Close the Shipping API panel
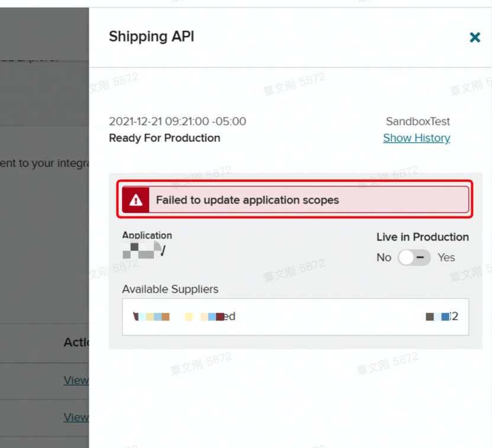492x448 pixels. [475, 37]
